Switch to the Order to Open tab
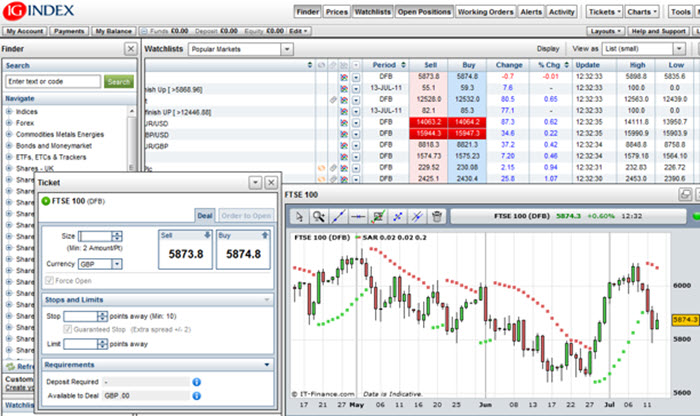This screenshot has width=700, height=416. (246, 216)
